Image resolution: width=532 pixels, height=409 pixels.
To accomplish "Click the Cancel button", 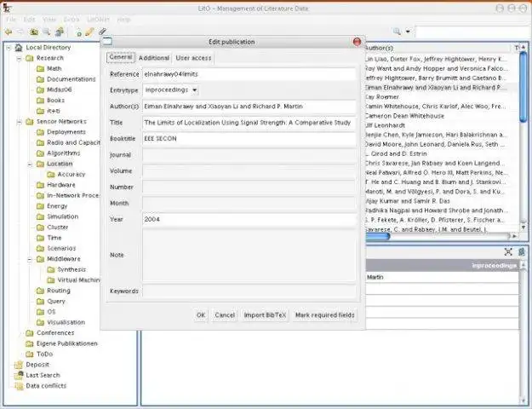I will [225, 315].
